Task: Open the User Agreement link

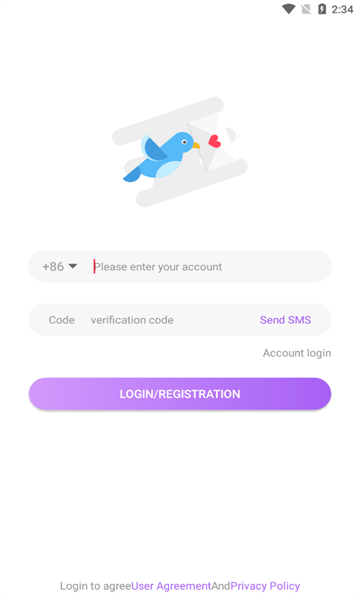Action: point(171,586)
